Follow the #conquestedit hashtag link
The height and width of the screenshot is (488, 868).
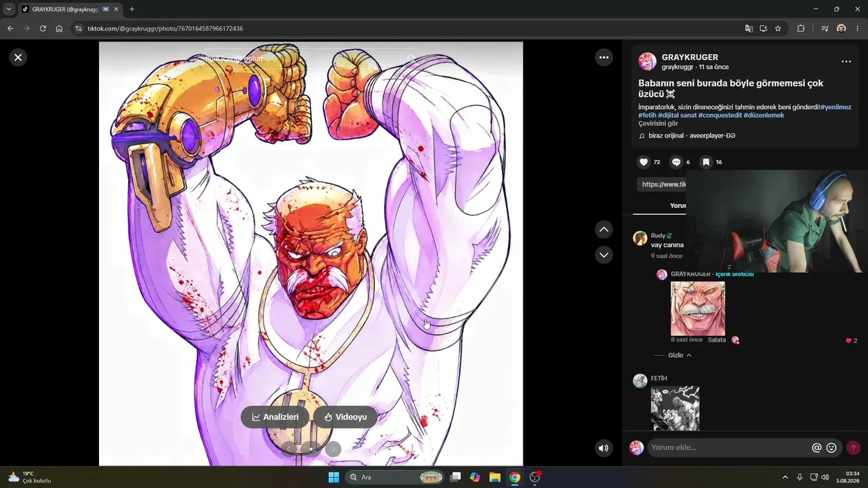(719, 115)
